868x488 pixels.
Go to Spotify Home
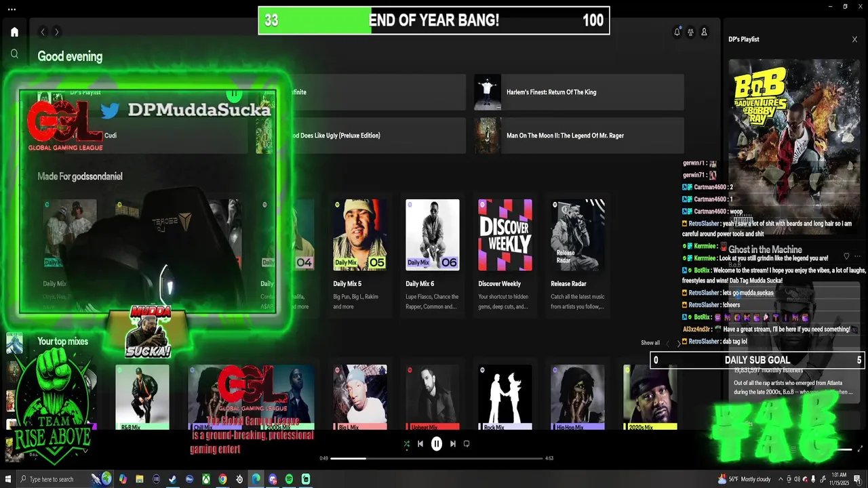[14, 32]
